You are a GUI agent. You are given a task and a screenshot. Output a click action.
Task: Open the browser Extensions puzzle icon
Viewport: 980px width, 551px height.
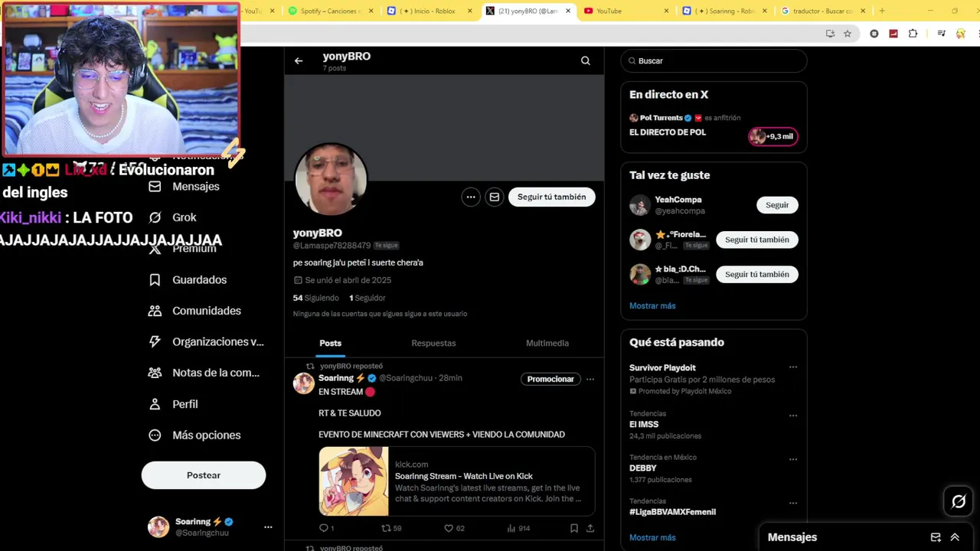[913, 34]
